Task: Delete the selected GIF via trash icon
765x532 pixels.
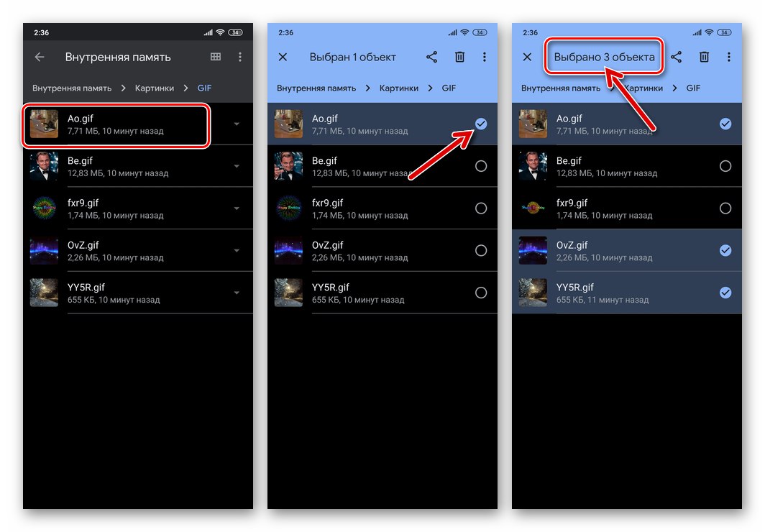Action: click(x=459, y=57)
